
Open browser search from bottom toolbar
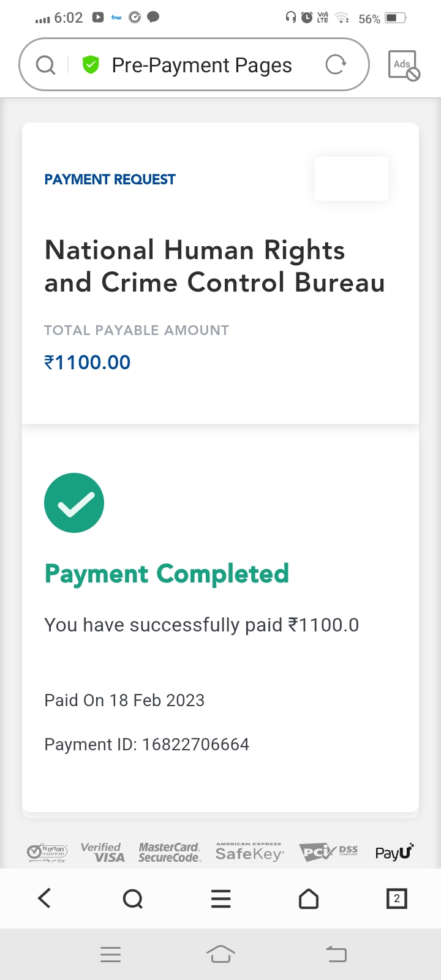(x=132, y=899)
